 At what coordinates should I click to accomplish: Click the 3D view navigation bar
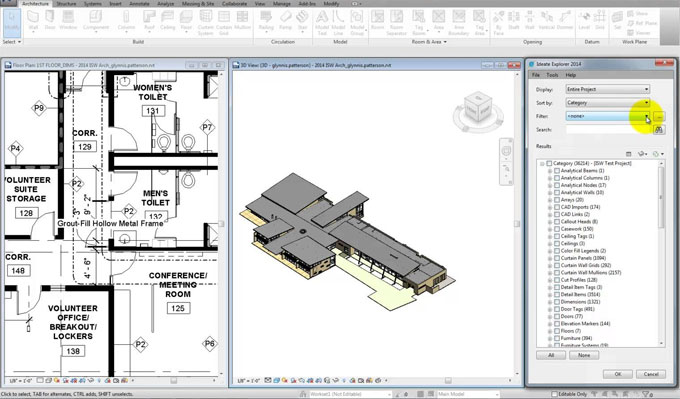(506, 162)
